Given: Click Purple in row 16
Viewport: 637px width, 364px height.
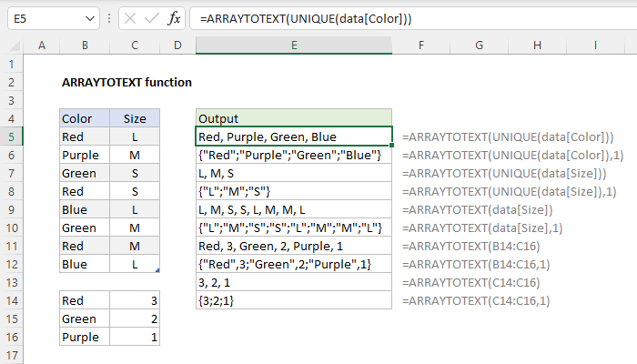Looking at the screenshot, I should (x=85, y=338).
